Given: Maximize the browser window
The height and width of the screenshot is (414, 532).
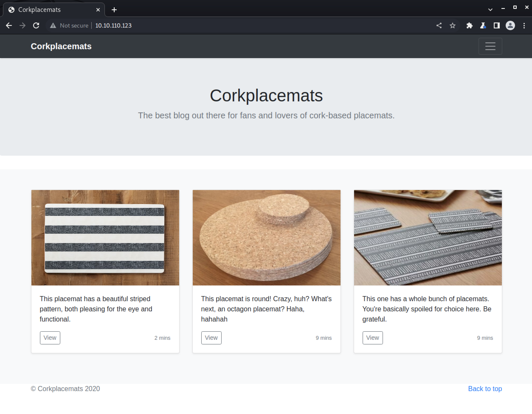Looking at the screenshot, I should coord(515,7).
